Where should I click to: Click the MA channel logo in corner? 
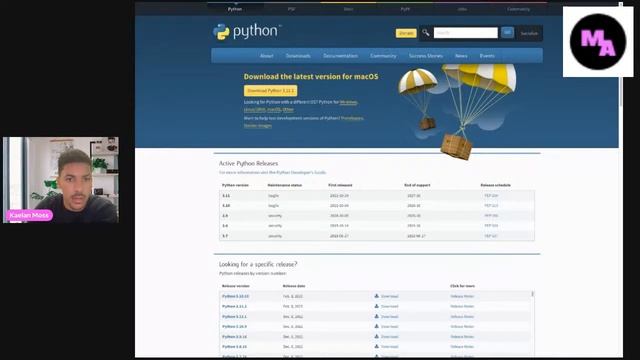click(598, 42)
